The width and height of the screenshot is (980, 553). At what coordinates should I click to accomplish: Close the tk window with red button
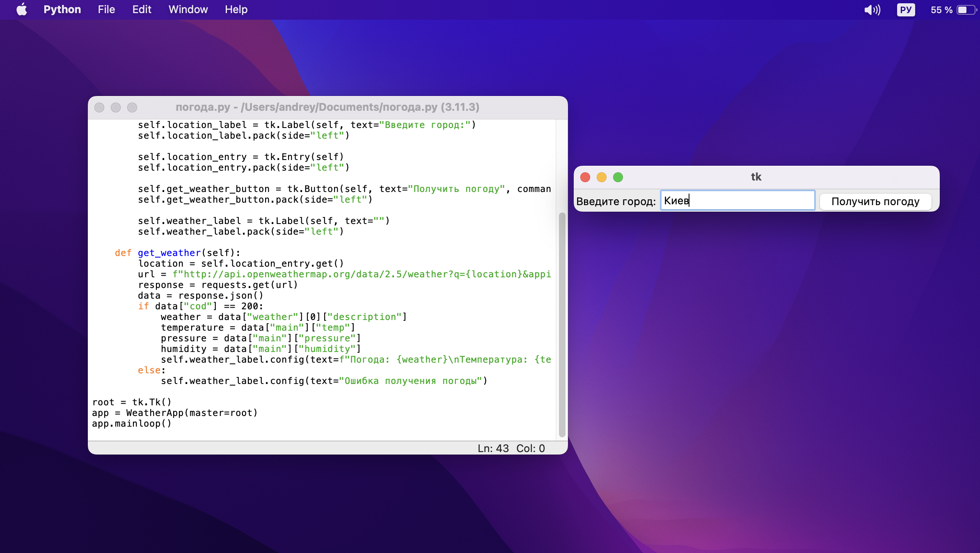[x=585, y=177]
